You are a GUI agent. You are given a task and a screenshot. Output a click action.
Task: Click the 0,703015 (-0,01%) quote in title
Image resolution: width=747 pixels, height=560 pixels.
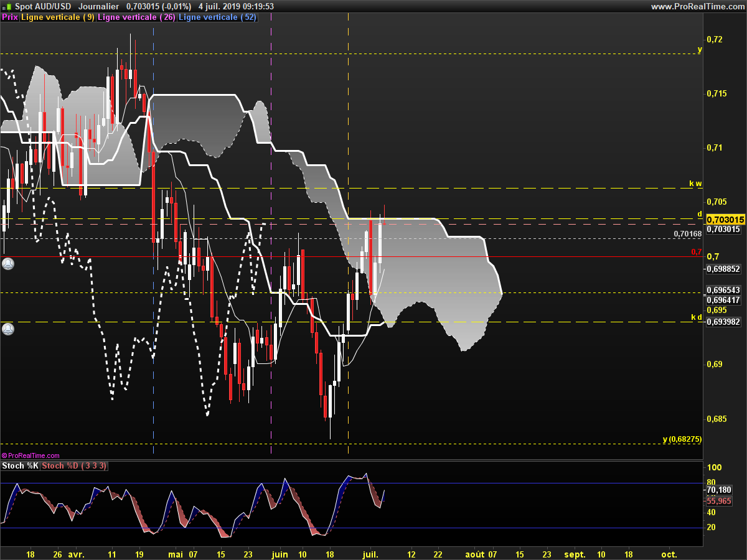159,6
